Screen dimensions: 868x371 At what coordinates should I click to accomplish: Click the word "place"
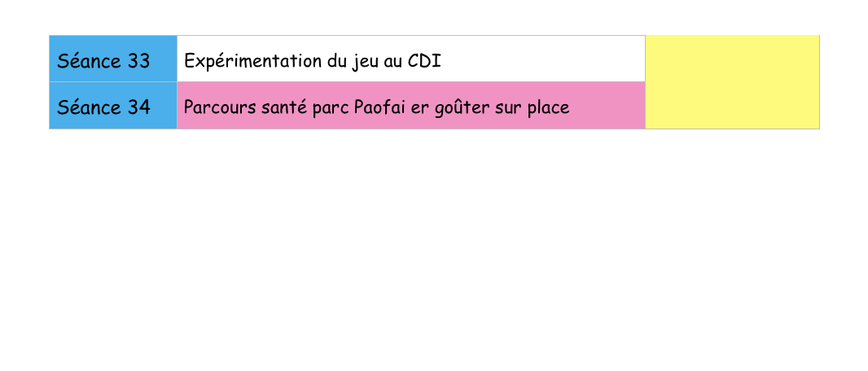pos(548,107)
